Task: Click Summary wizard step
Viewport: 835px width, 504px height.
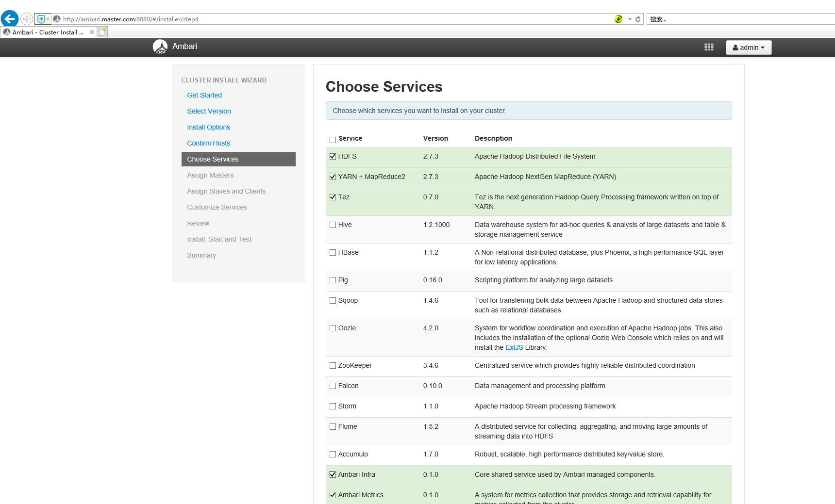Action: [x=201, y=255]
